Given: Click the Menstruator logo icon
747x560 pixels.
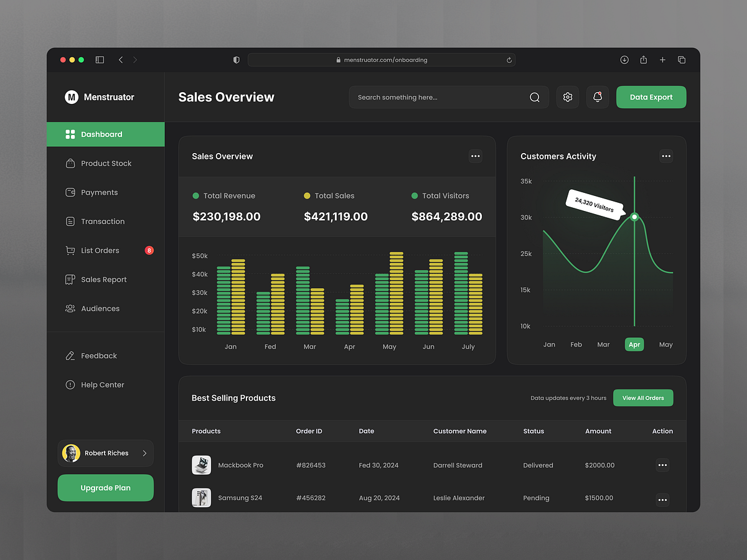Looking at the screenshot, I should pos(72,97).
